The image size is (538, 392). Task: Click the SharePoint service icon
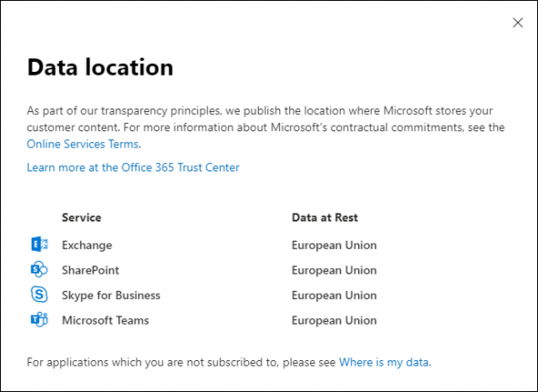[x=39, y=269]
